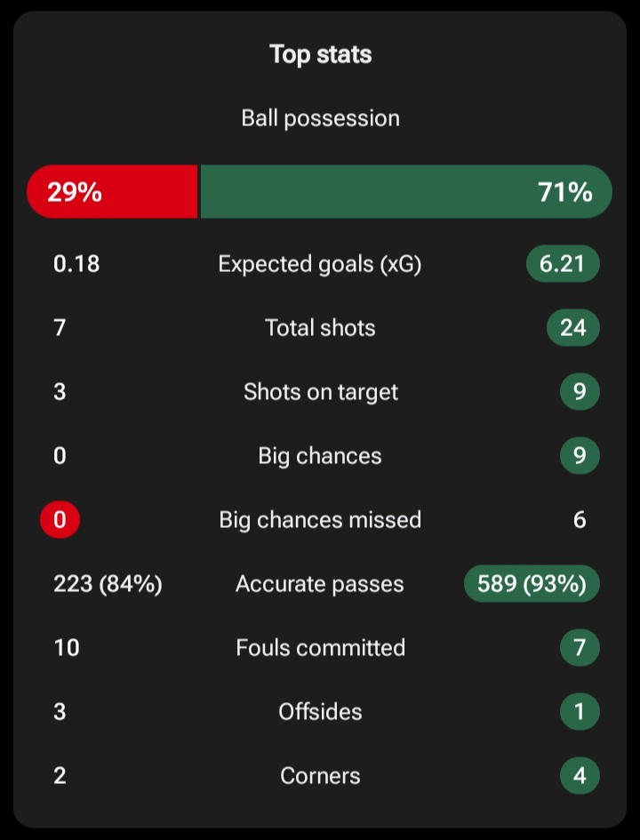Select the Total shots label
Screen dimensions: 640x840
pos(320,328)
